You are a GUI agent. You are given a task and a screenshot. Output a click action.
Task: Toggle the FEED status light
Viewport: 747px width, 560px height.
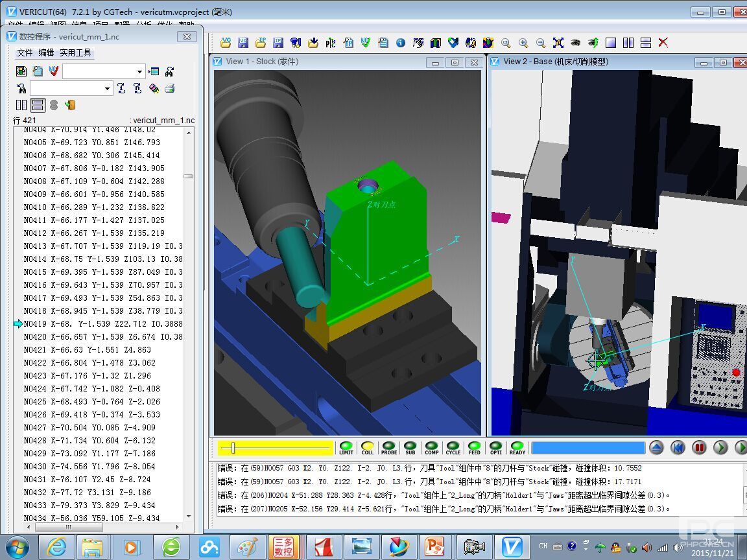[475, 448]
